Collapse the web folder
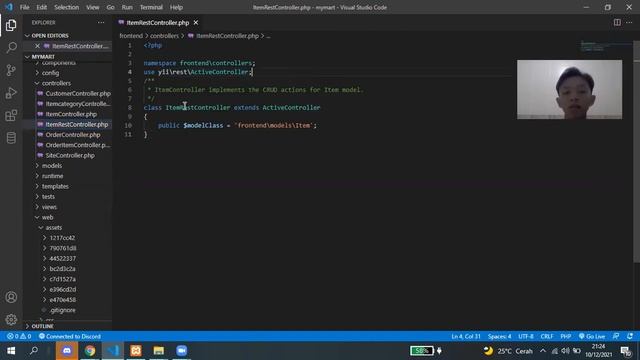 pyautogui.click(x=47, y=217)
